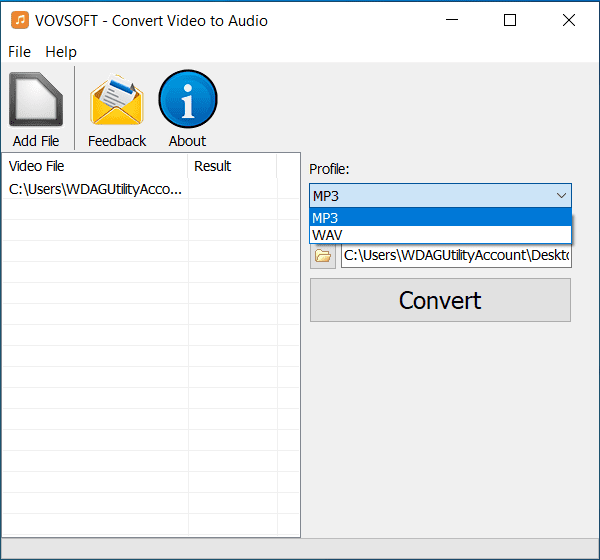The width and height of the screenshot is (600, 560).
Task: Minimize the VOVSOFT window
Action: pos(453,20)
